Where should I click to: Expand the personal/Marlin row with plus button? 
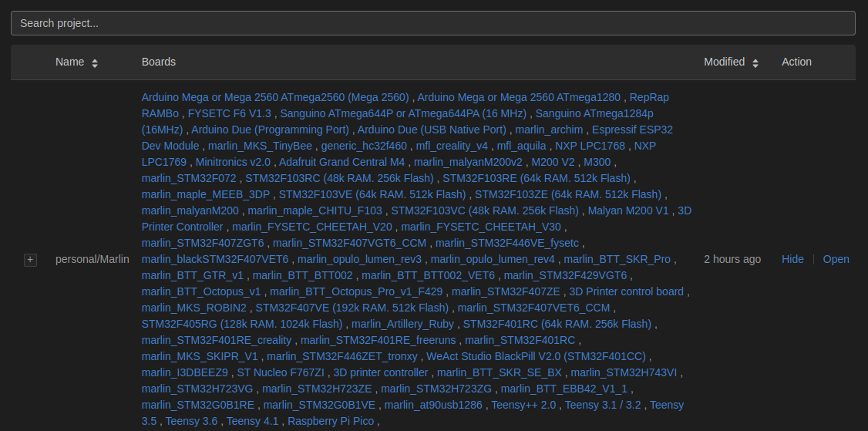click(x=30, y=259)
